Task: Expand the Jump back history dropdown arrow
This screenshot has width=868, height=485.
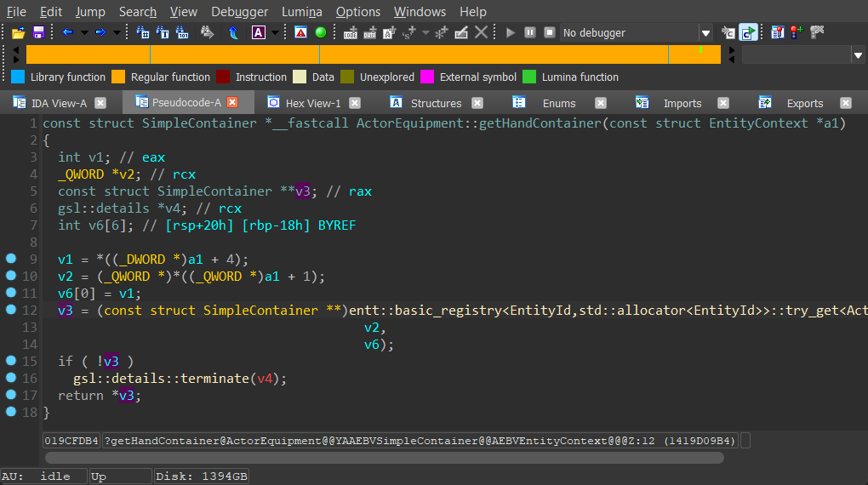Action: pos(83,32)
